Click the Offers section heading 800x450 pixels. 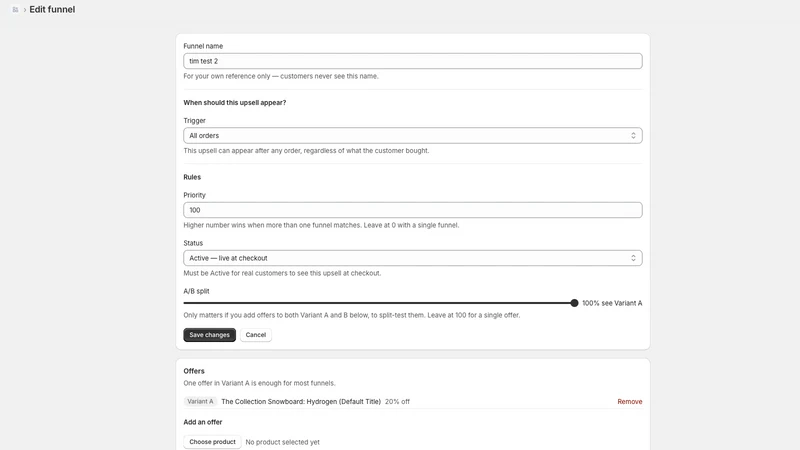(x=194, y=371)
